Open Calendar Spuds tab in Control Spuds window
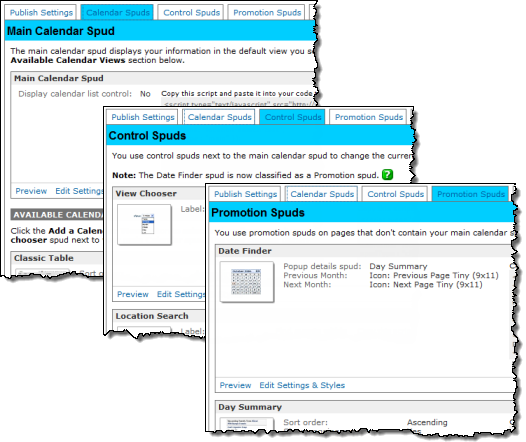Viewport: 526px width, 442px height. pos(219,117)
